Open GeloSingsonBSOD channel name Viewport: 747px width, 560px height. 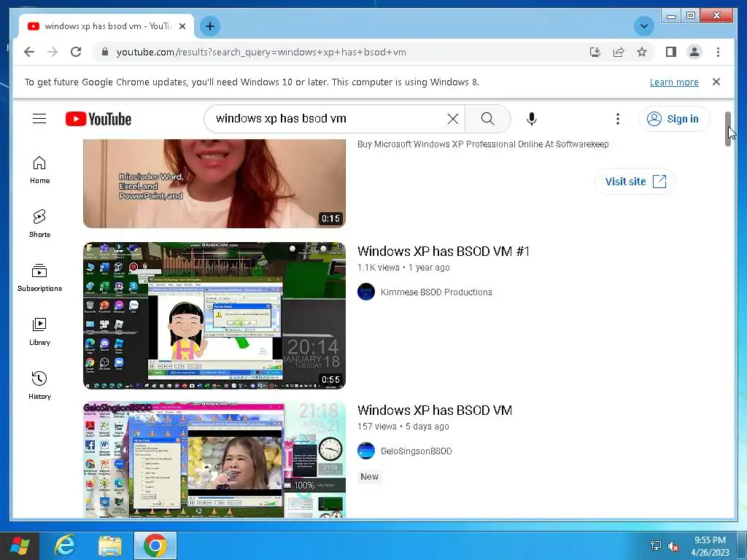pyautogui.click(x=416, y=451)
